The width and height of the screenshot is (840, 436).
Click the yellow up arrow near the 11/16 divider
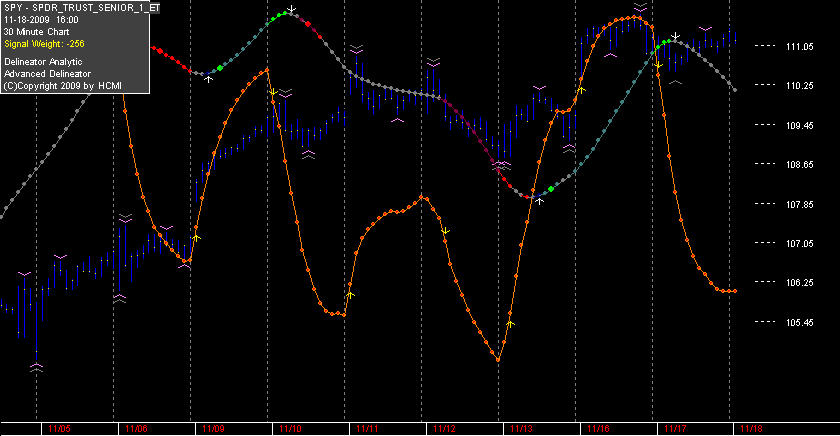click(581, 90)
